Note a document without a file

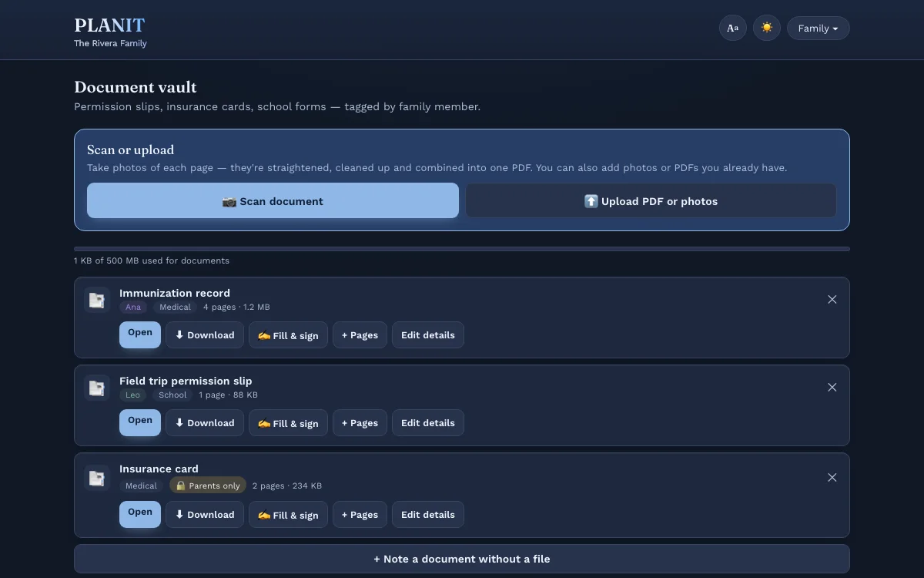pyautogui.click(x=462, y=559)
